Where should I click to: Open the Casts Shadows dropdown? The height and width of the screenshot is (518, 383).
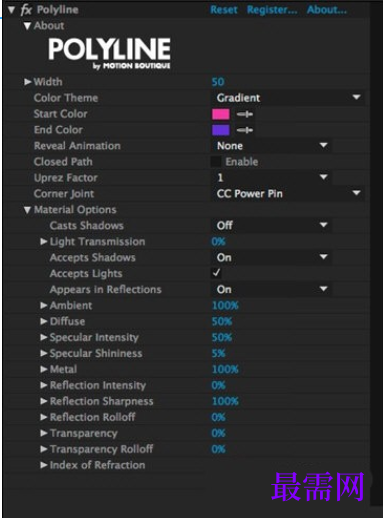tap(271, 225)
